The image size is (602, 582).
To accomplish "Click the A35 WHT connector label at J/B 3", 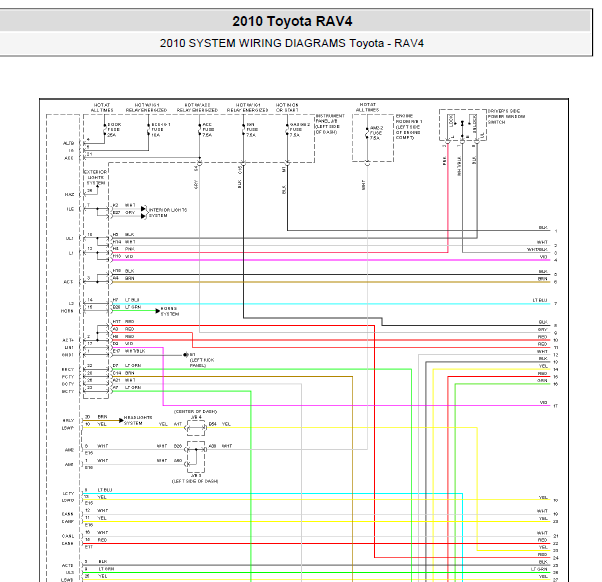I will tap(220, 446).
